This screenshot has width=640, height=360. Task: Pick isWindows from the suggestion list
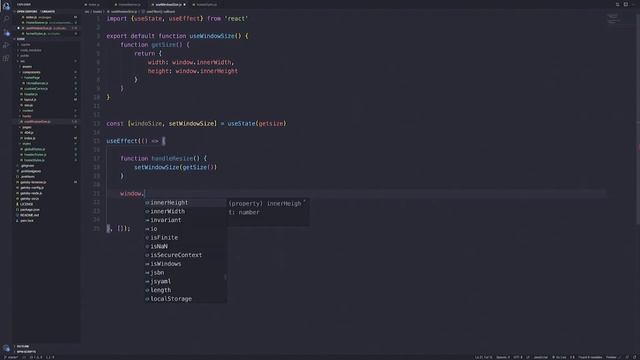185,264
